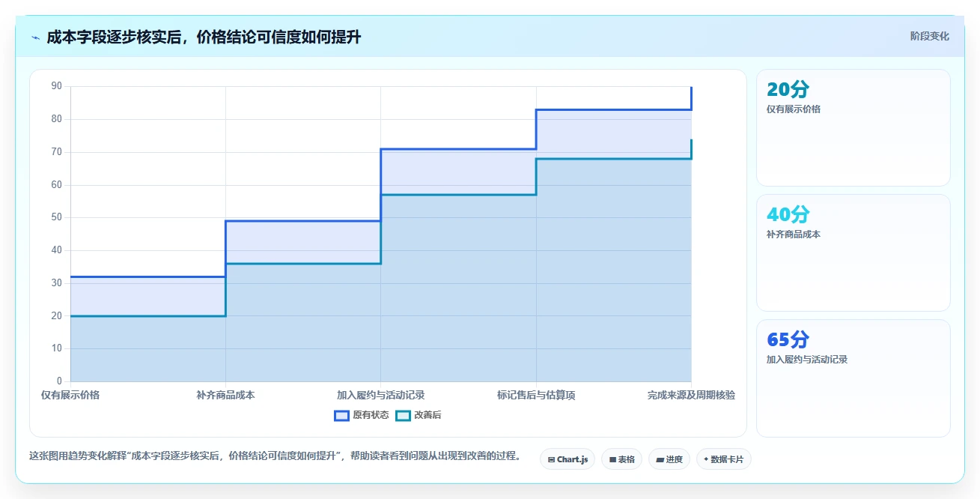The width and height of the screenshot is (980, 499).
Task: Click the lightning icon beside the title
Action: (x=35, y=37)
